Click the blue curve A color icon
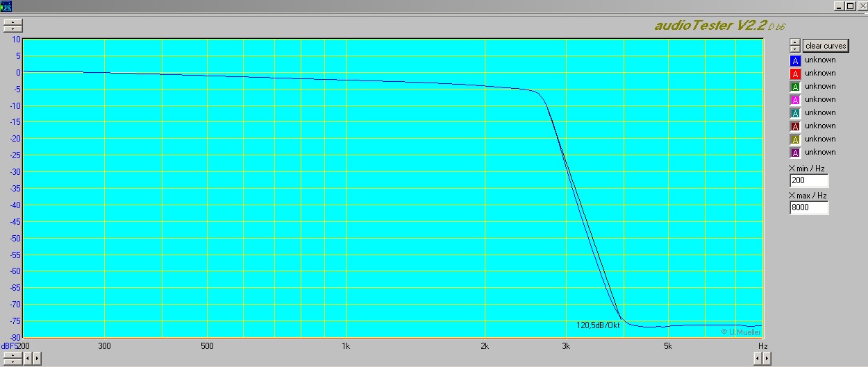The width and height of the screenshot is (868, 367). (x=795, y=60)
